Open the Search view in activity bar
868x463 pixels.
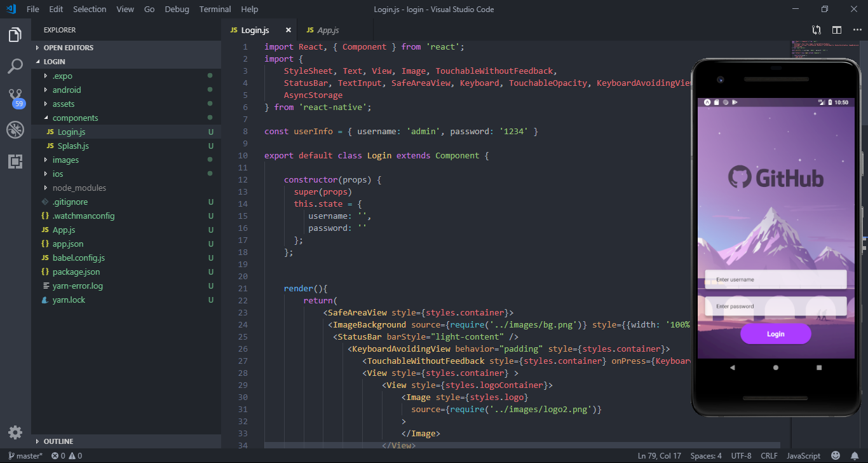pyautogui.click(x=15, y=66)
